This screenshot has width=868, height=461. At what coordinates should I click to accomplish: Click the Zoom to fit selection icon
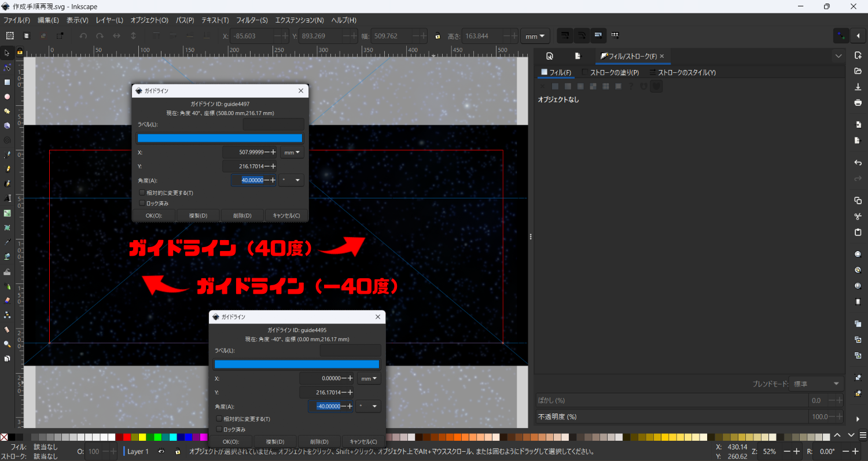[858, 254]
